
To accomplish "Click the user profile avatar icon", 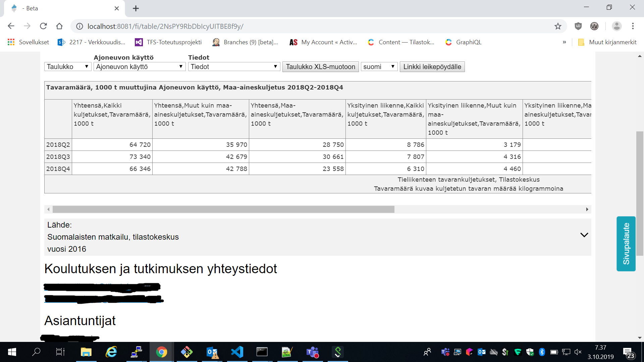I will point(616,26).
